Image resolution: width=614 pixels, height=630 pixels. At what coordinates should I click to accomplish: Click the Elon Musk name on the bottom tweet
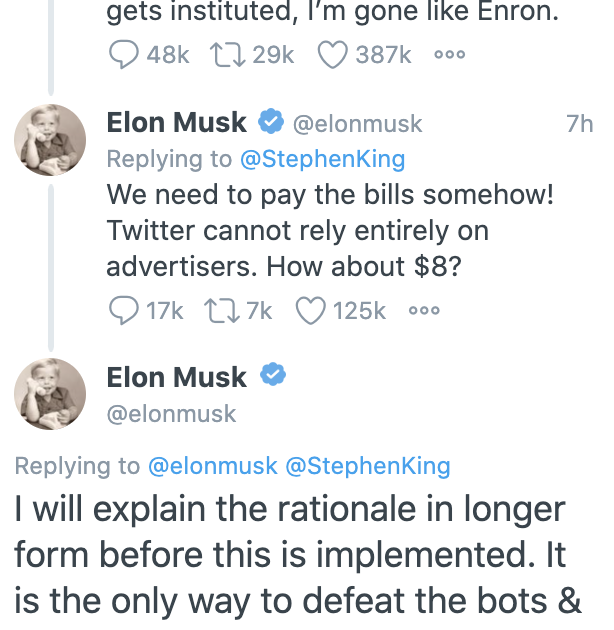(176, 377)
